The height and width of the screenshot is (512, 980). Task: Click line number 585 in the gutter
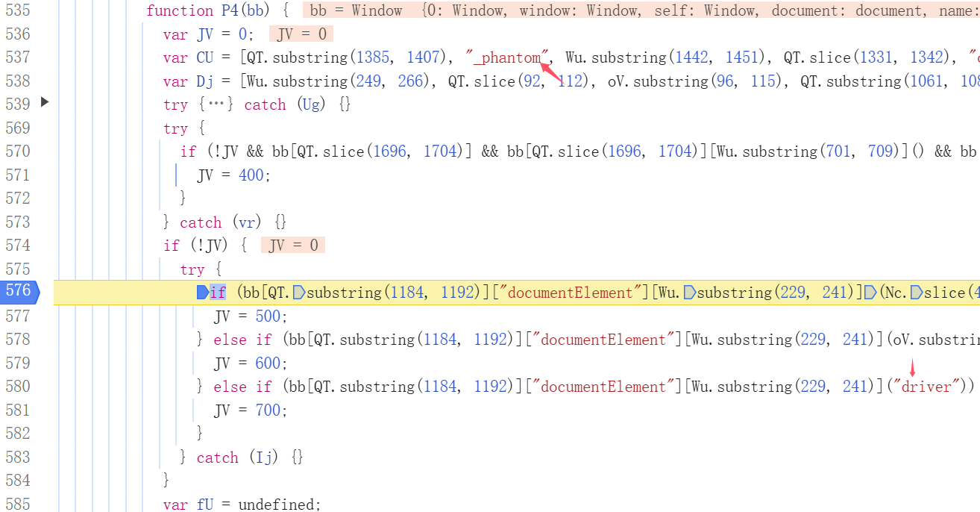[x=18, y=505]
